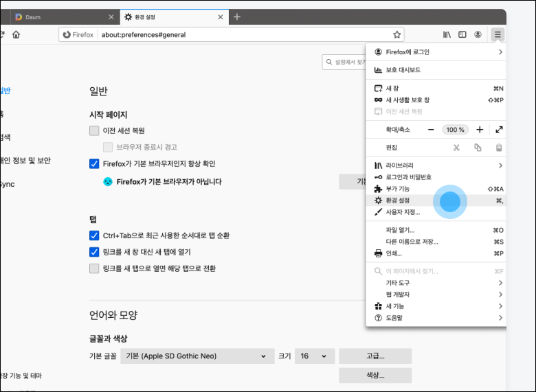
Task: Switch to the 환경 설정 tab
Action: click(175, 16)
